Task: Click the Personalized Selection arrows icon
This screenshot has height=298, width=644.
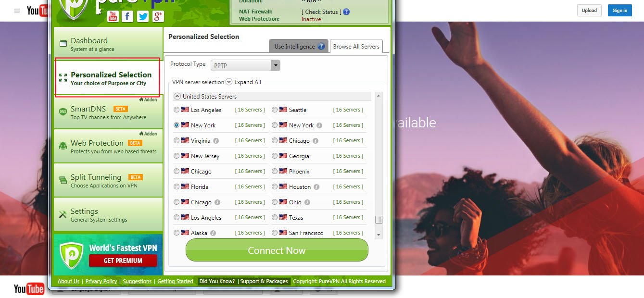Action: click(x=63, y=78)
